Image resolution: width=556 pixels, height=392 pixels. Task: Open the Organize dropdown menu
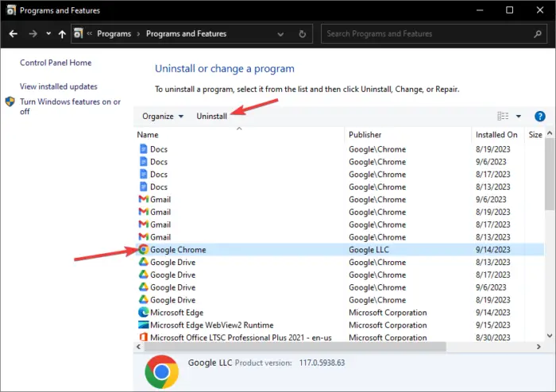pos(163,116)
